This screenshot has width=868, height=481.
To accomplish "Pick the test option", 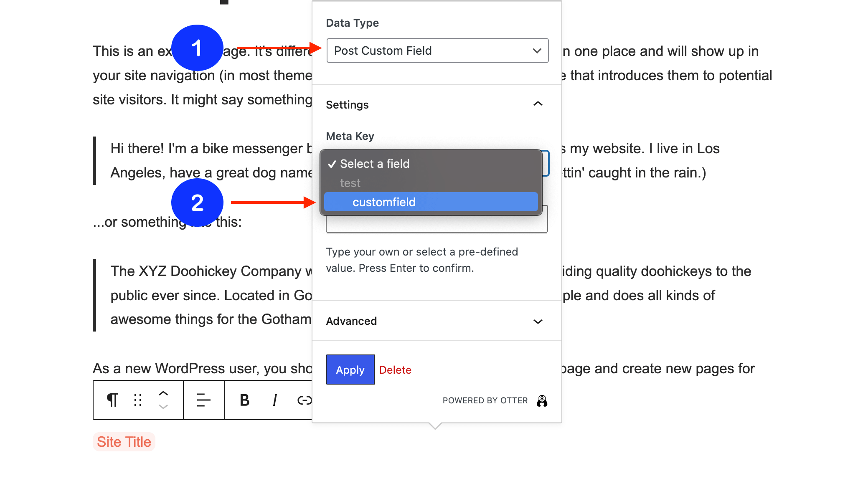I will (x=350, y=183).
